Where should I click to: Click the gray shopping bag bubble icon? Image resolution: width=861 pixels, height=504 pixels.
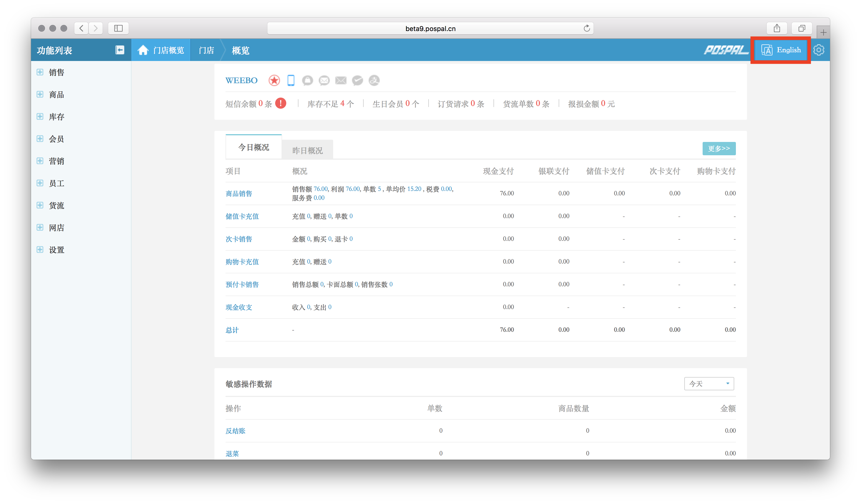point(308,81)
